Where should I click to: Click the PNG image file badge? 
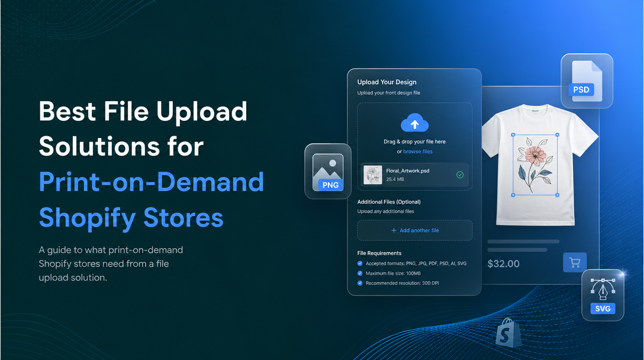328,171
